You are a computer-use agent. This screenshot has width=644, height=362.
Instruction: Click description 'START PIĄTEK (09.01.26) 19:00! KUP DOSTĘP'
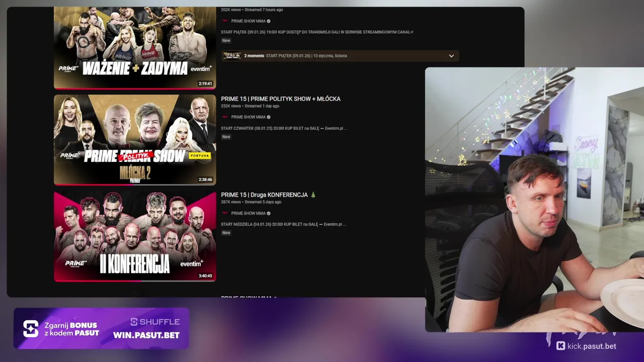point(317,32)
